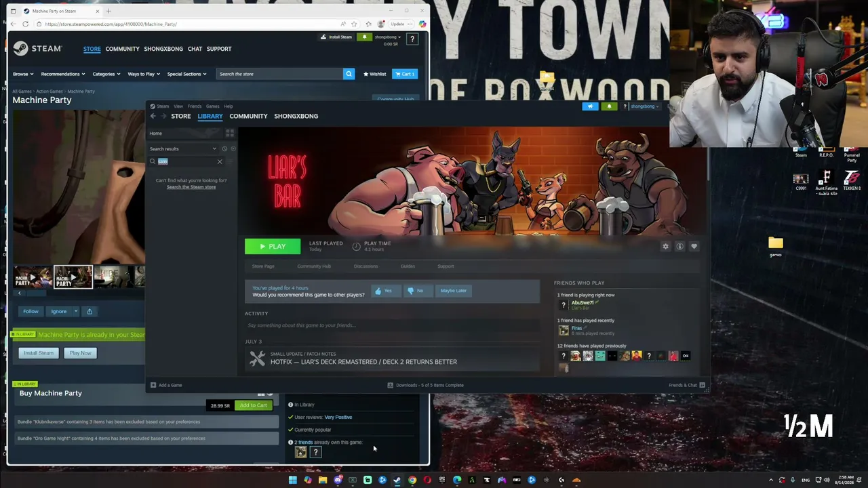This screenshot has height=488, width=868.
Task: Click the green PLAY button
Action: click(x=273, y=247)
